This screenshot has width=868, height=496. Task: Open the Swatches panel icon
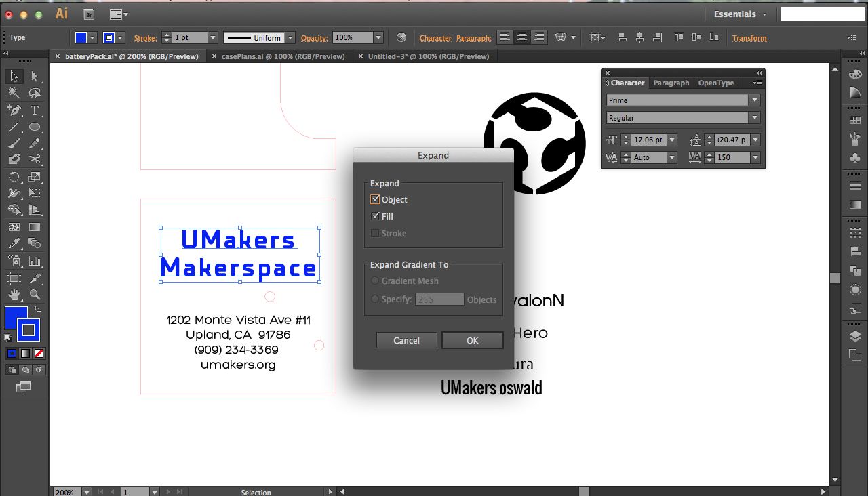coord(855,121)
